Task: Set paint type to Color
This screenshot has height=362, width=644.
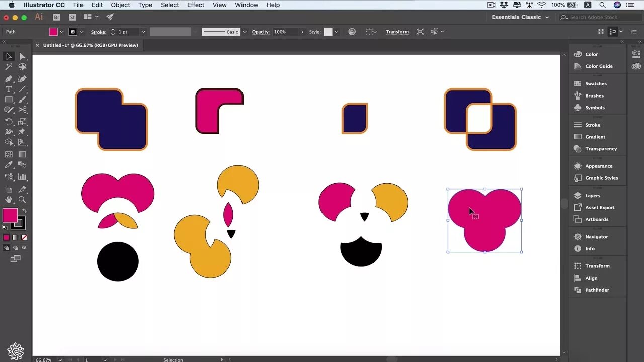Action: point(6,238)
